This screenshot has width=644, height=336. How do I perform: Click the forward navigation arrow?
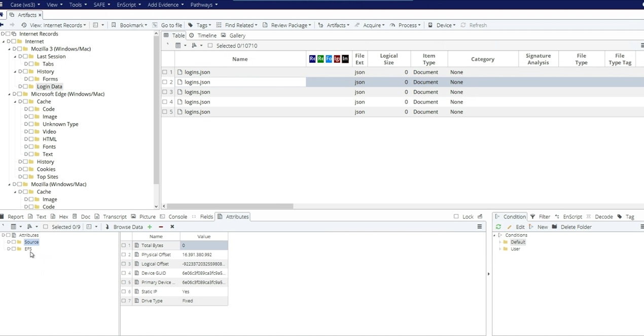click(12, 25)
